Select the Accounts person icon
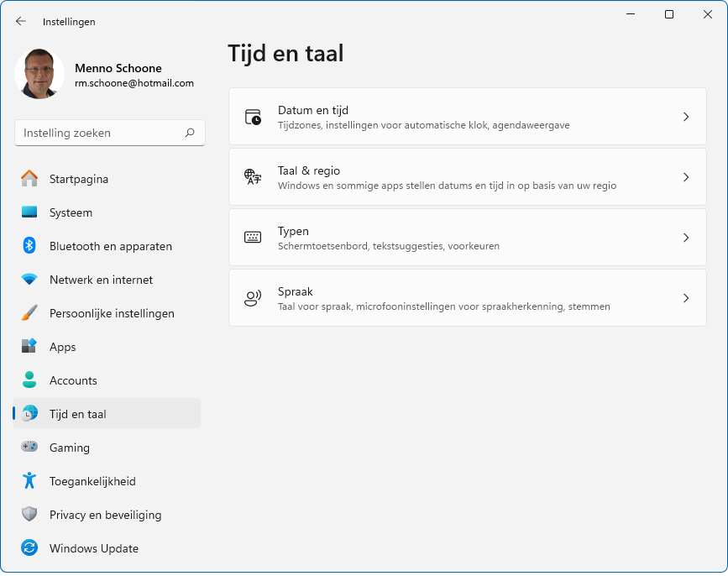 tap(29, 380)
